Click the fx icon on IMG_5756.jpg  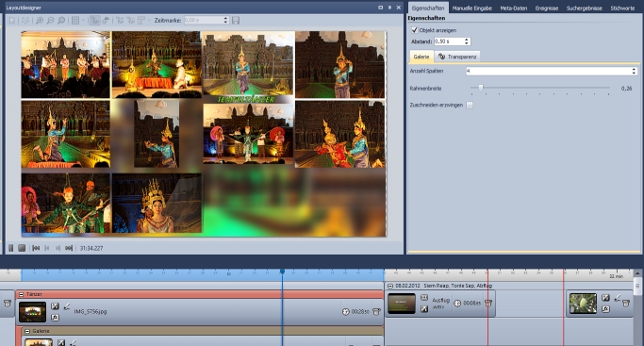click(x=55, y=318)
